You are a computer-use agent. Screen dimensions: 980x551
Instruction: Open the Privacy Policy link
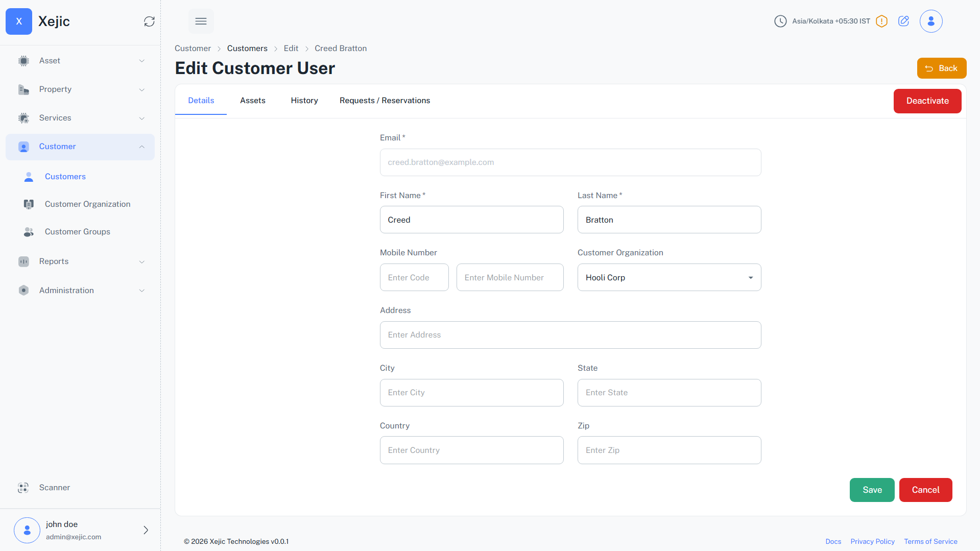[872, 541]
